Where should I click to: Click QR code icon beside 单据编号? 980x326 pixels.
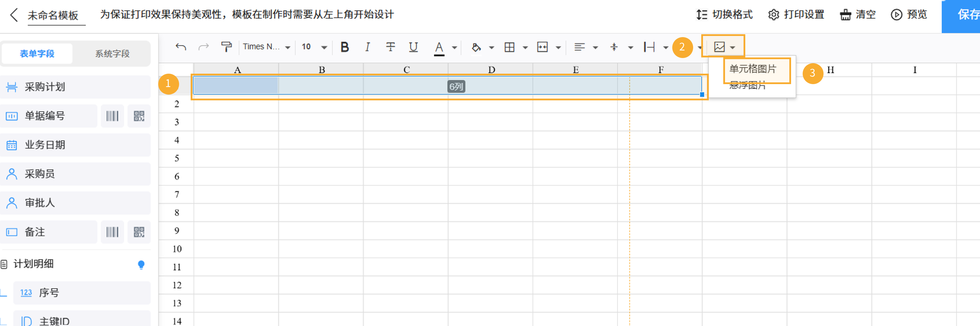pyautogui.click(x=139, y=116)
